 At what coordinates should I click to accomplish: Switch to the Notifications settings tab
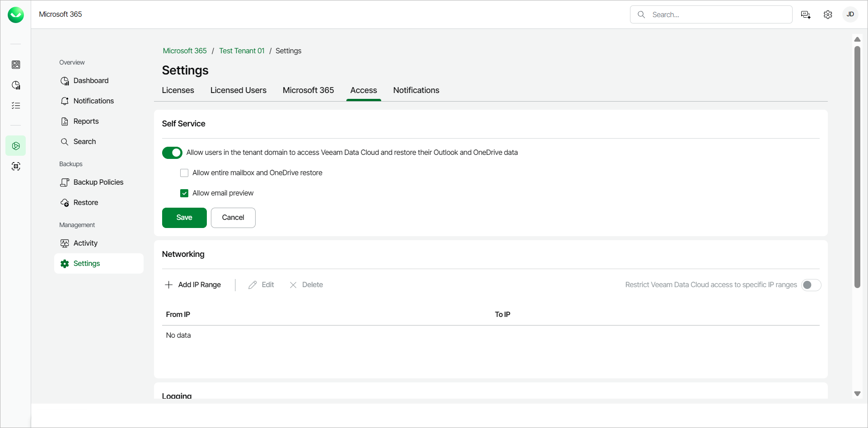416,90
